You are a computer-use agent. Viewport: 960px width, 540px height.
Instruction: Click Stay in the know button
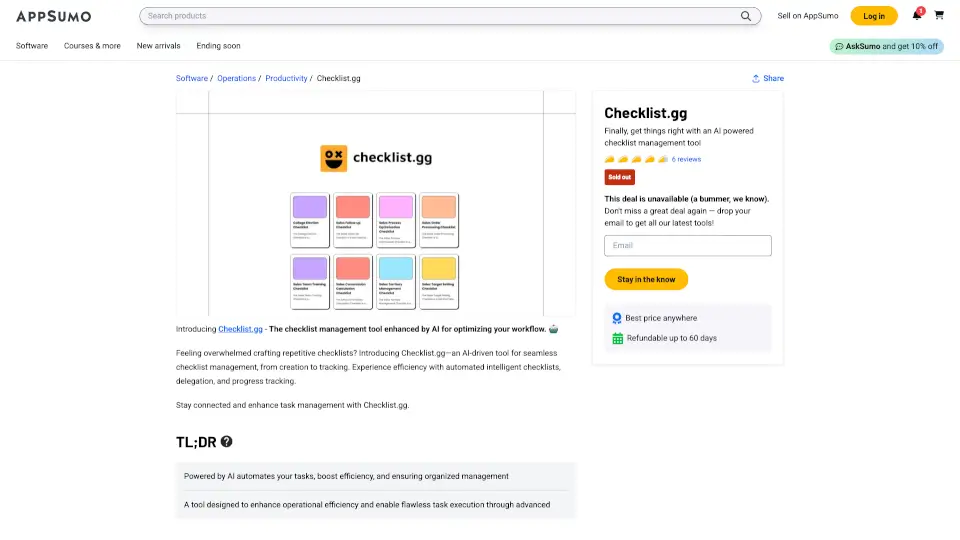coord(646,279)
